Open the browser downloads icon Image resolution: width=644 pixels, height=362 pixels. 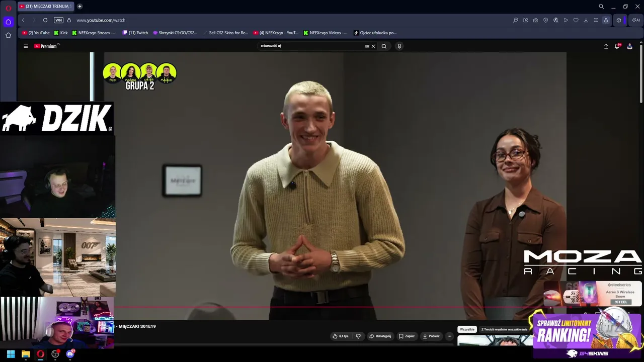(586, 20)
